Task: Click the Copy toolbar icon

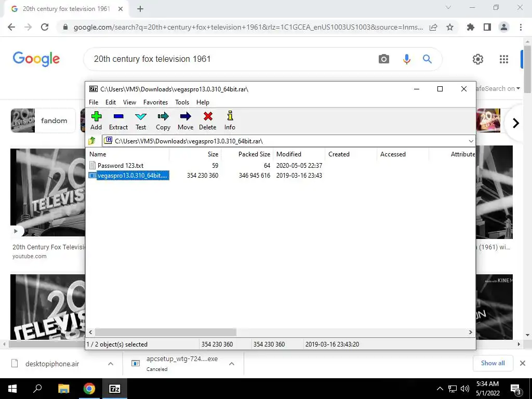Action: (163, 121)
